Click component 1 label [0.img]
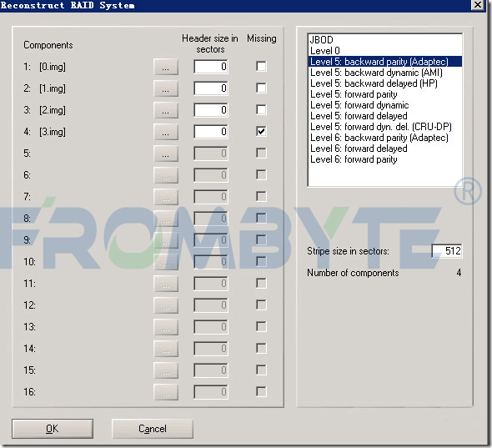The height and width of the screenshot is (448, 492). [53, 67]
